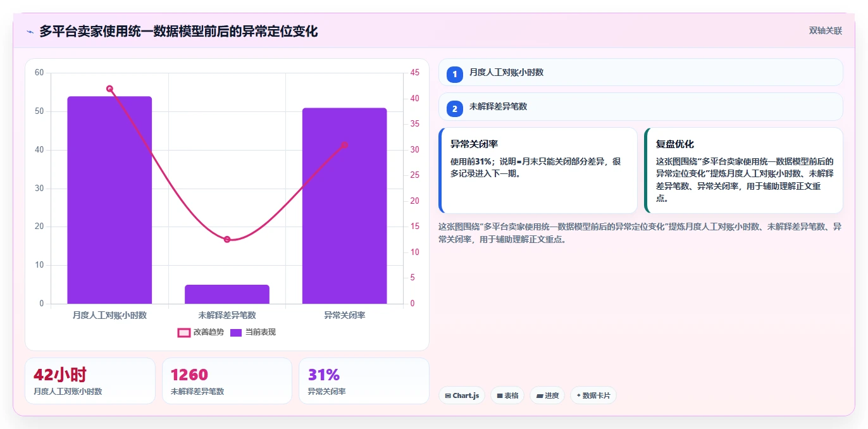Click the 31% stat card
Screen dimensions: 868x429
[x=364, y=381]
